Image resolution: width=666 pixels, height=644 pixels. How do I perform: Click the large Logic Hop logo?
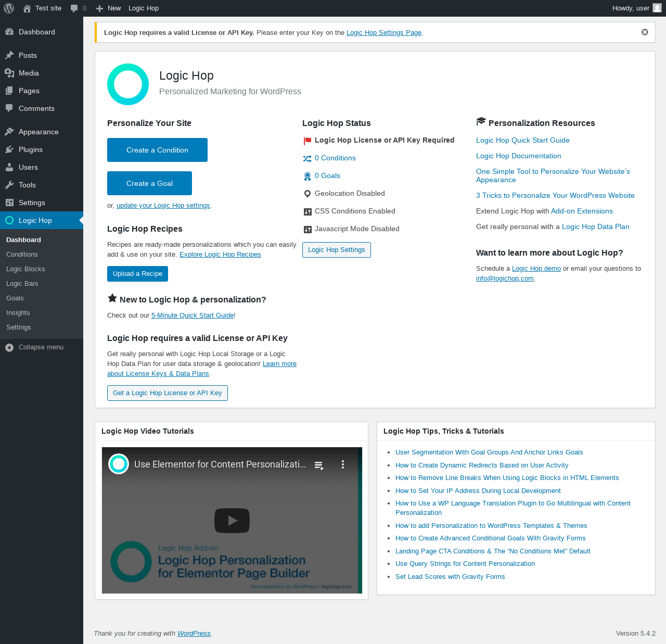click(128, 84)
